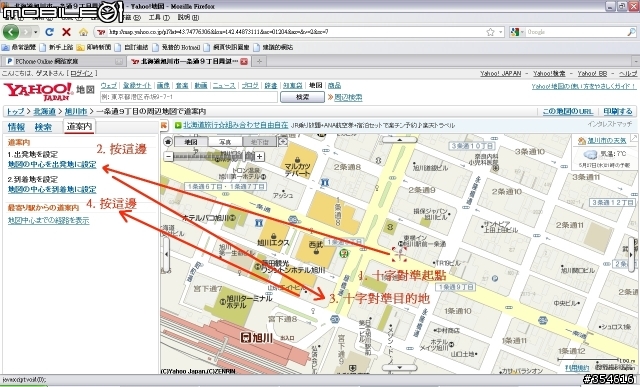Open the 工具 (T) menu
Screen dimensions: 640x387
pyautogui.click(x=159, y=17)
